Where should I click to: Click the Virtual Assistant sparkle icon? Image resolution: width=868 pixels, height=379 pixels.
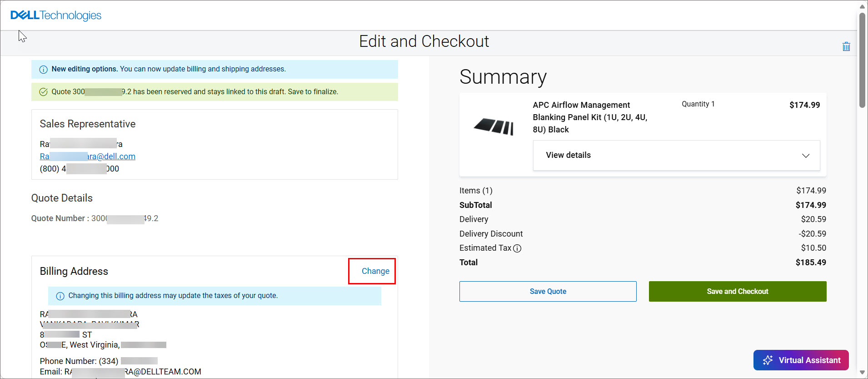768,360
